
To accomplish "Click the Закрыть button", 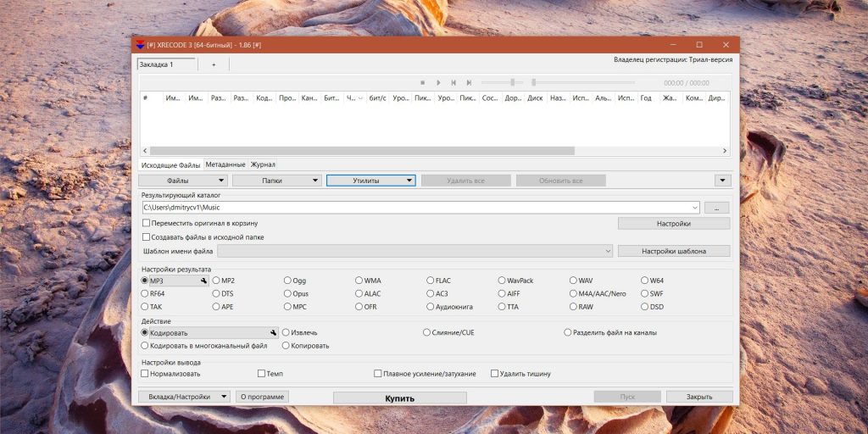I will pyautogui.click(x=699, y=397).
